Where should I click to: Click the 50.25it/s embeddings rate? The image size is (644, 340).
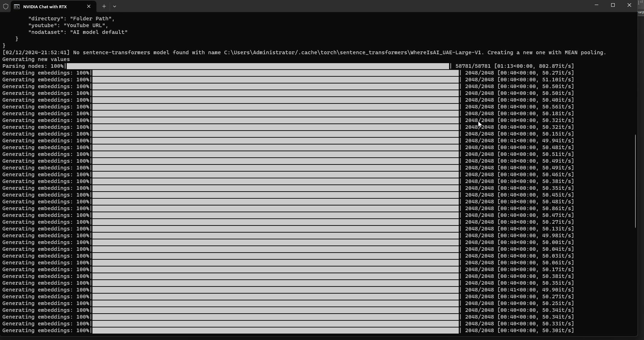[557, 303]
